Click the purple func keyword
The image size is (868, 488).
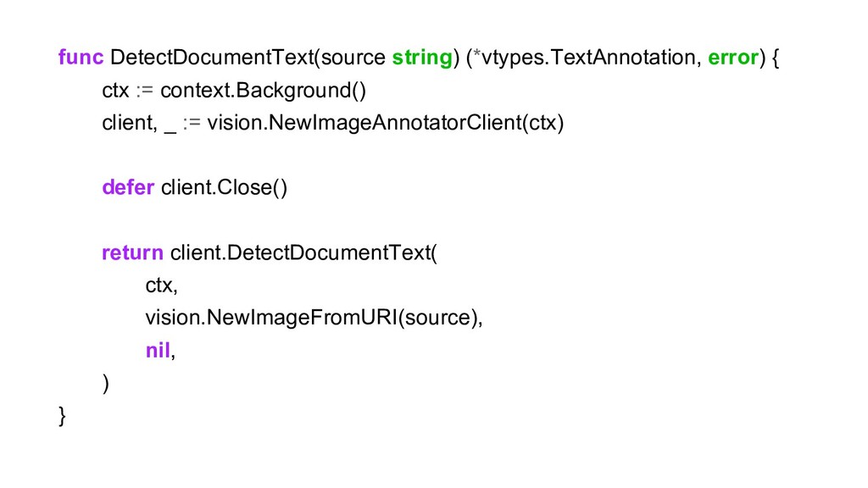[x=81, y=57]
